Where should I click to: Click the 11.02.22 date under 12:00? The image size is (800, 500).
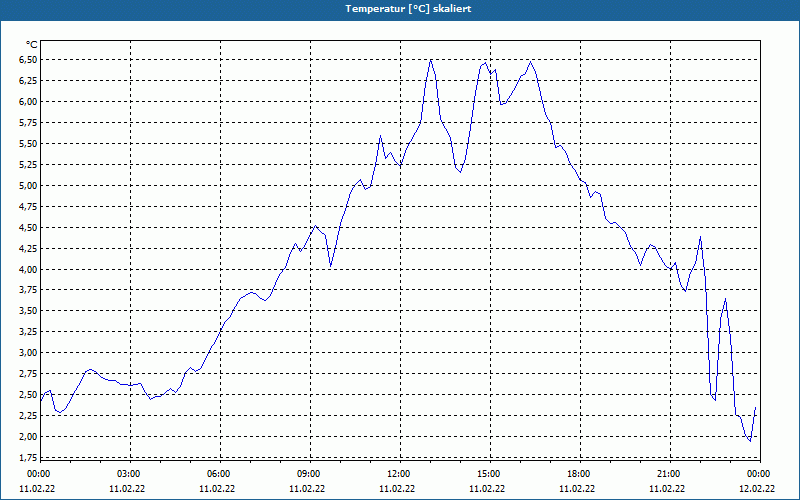(397, 489)
